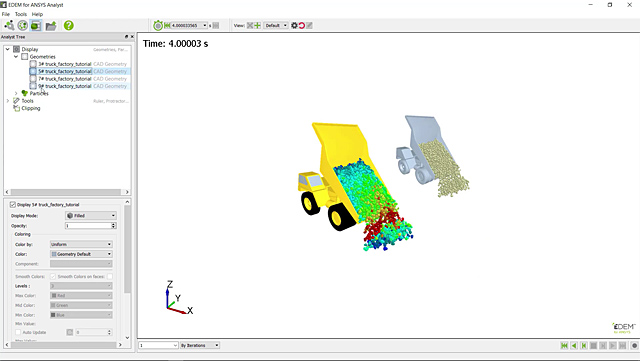Skip to simulation end
The width and height of the screenshot is (640, 361).
[x=622, y=345]
